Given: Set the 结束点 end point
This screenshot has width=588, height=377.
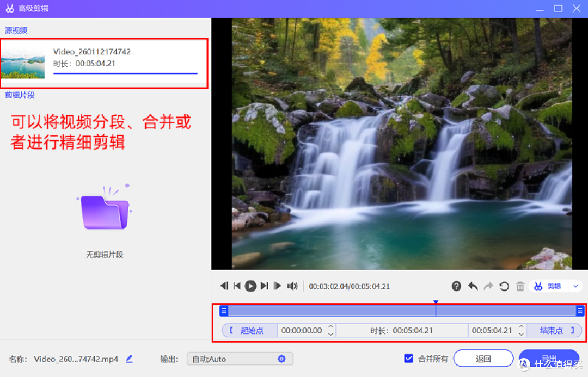Looking at the screenshot, I should (554, 331).
